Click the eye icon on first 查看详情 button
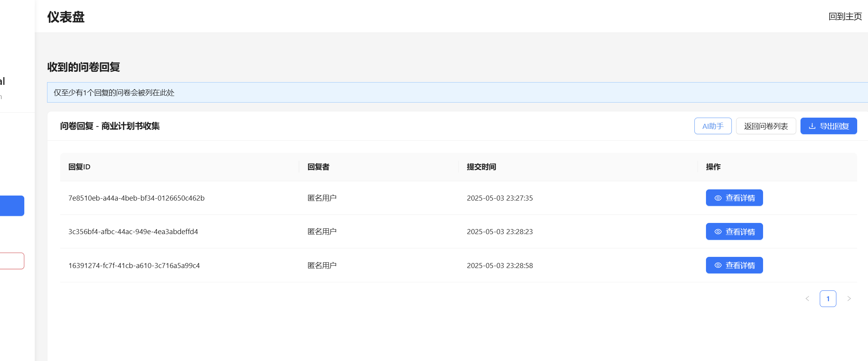868x361 pixels. click(x=718, y=198)
